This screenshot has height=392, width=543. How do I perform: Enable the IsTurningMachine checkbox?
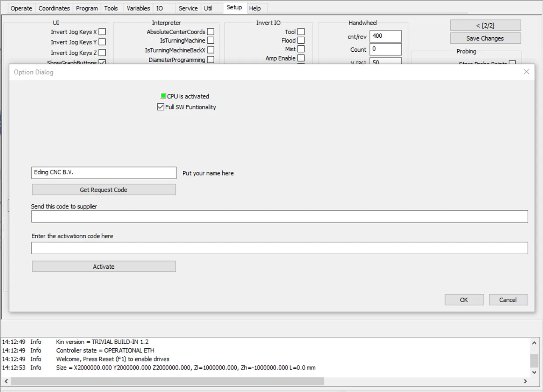(211, 41)
